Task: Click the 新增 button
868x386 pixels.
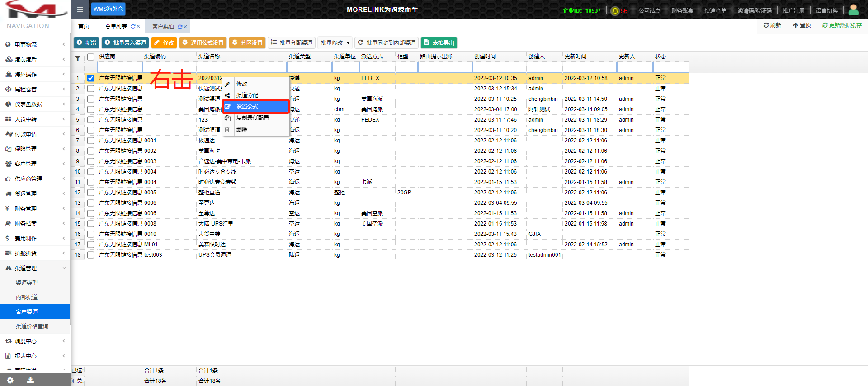Action: (x=86, y=43)
